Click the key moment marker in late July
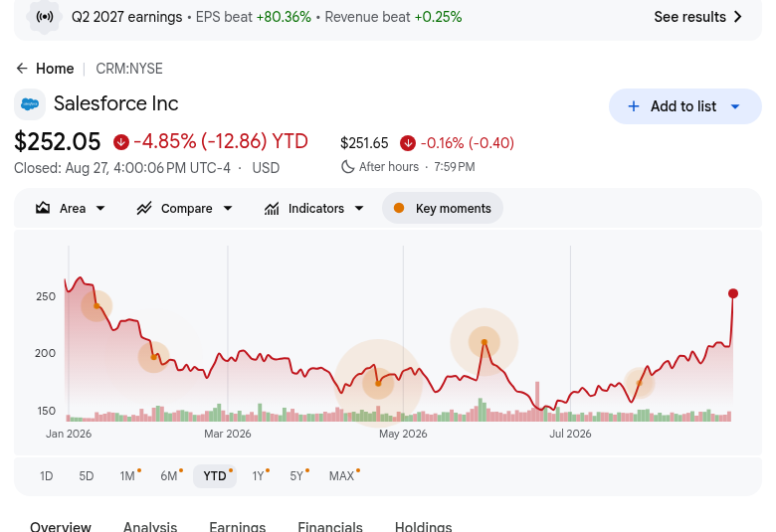This screenshot has width=776, height=532. pyautogui.click(x=639, y=383)
